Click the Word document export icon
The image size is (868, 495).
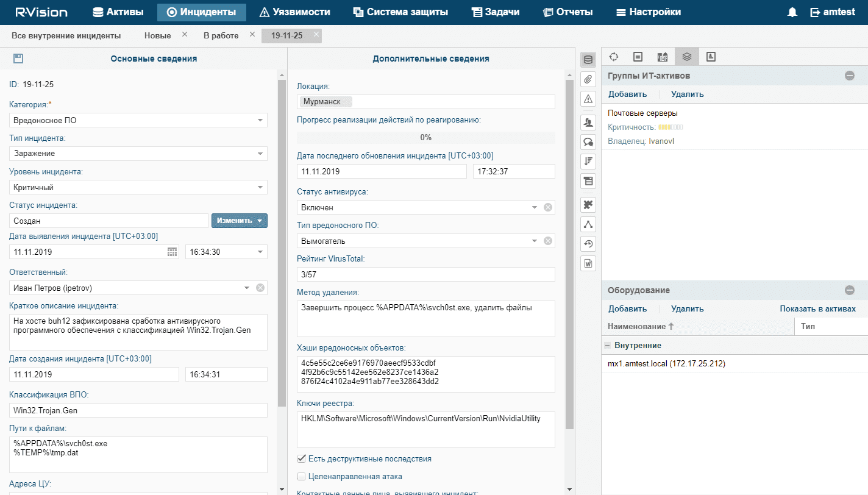point(588,263)
